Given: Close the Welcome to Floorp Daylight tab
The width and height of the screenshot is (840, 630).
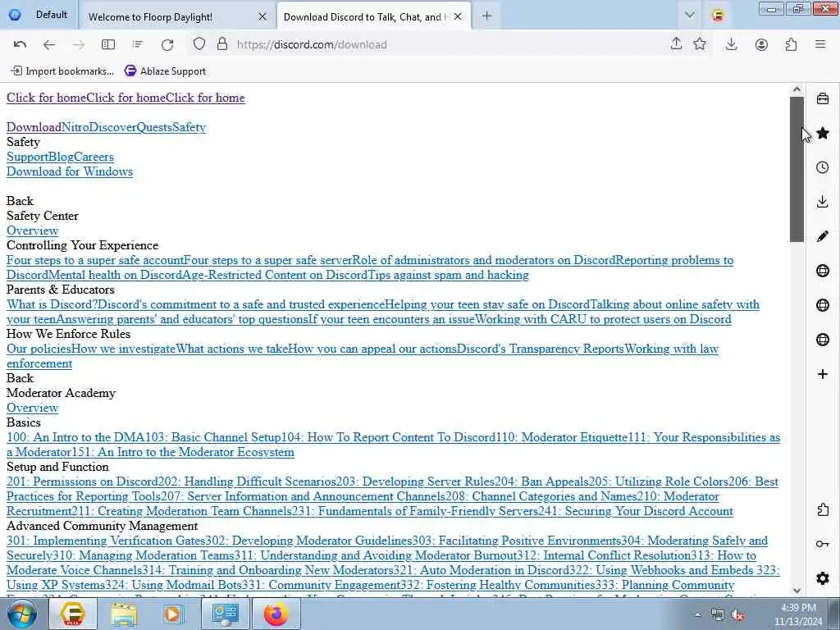Looking at the screenshot, I should 262,16.
